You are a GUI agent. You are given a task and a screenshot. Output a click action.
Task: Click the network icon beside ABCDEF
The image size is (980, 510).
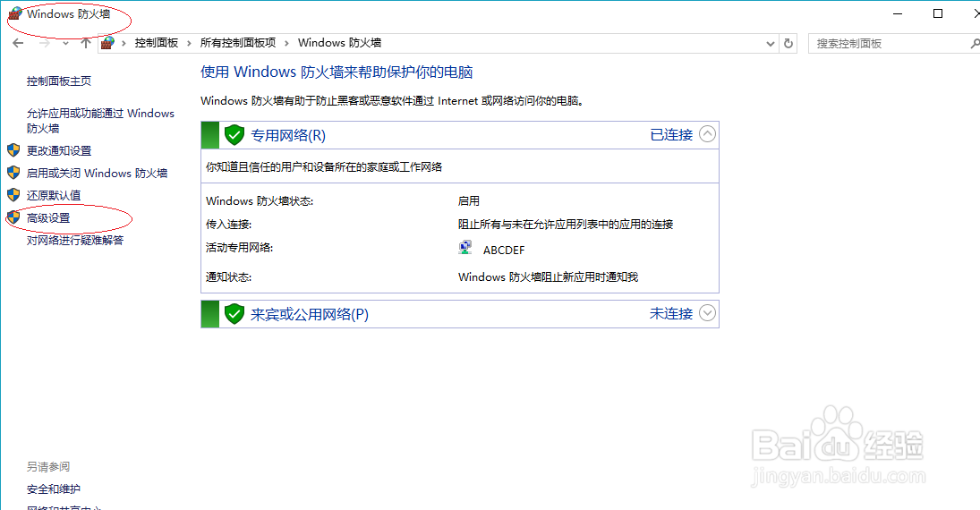tap(465, 248)
